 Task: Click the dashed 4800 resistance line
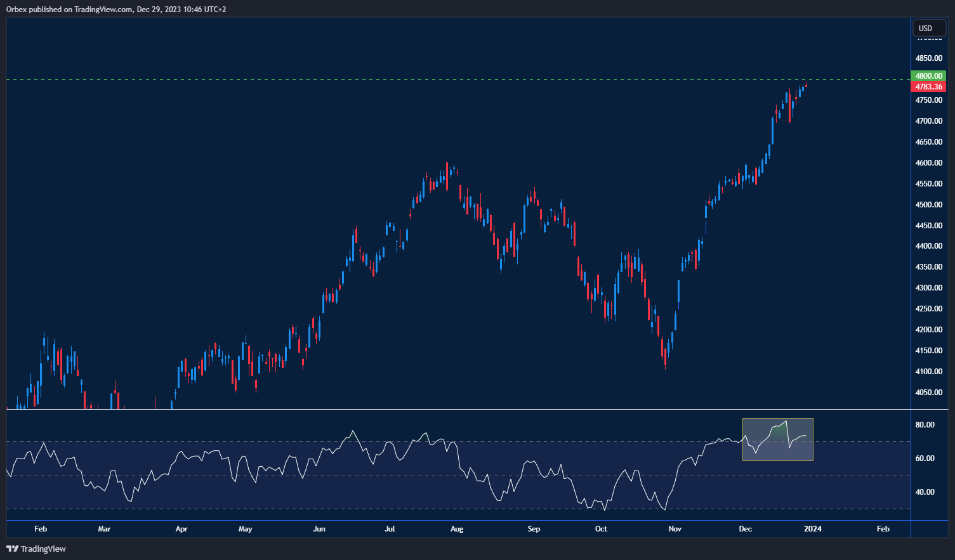point(444,79)
